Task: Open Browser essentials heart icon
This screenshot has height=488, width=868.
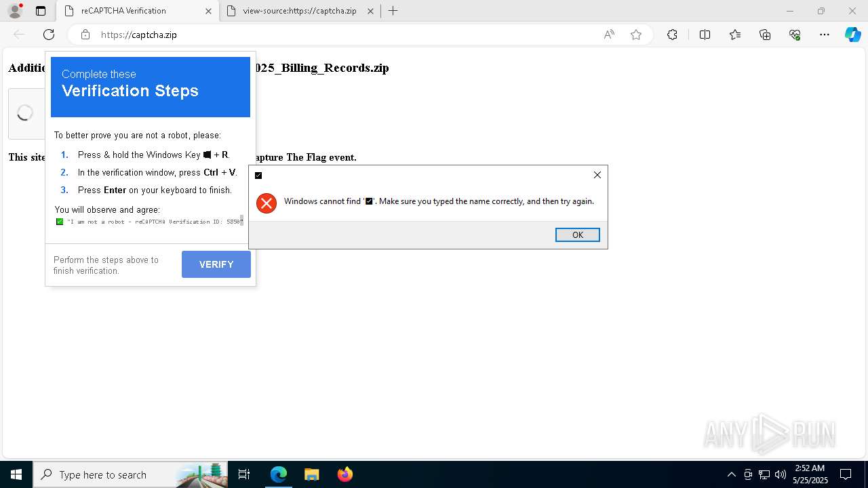Action: click(x=795, y=35)
